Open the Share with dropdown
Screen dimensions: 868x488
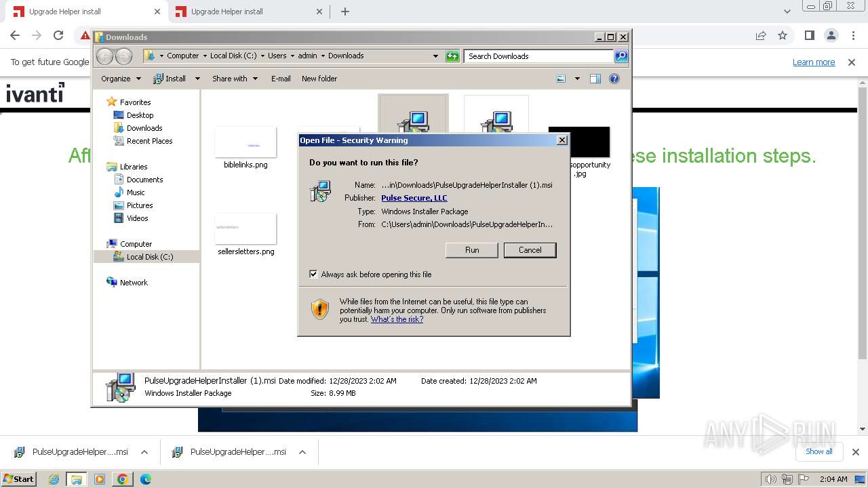click(235, 79)
